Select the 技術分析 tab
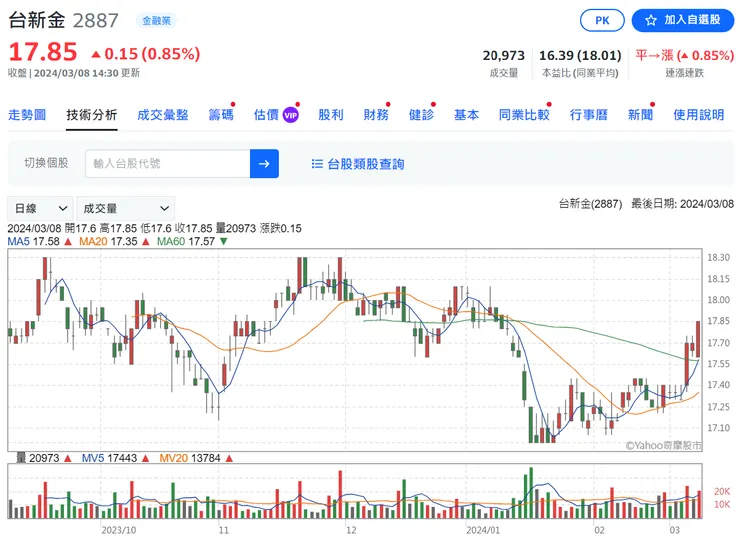Screen dimensions: 740x541 pos(92,115)
